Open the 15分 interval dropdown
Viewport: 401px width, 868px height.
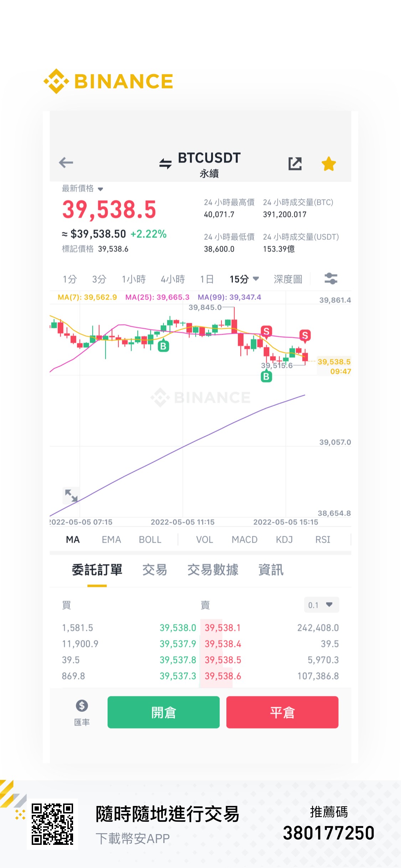pyautogui.click(x=244, y=279)
